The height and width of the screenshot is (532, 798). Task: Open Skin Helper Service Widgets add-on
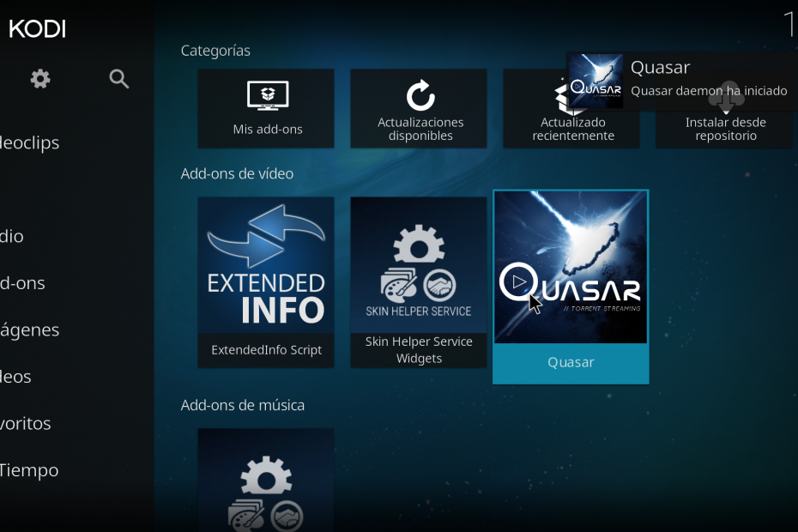tap(419, 282)
